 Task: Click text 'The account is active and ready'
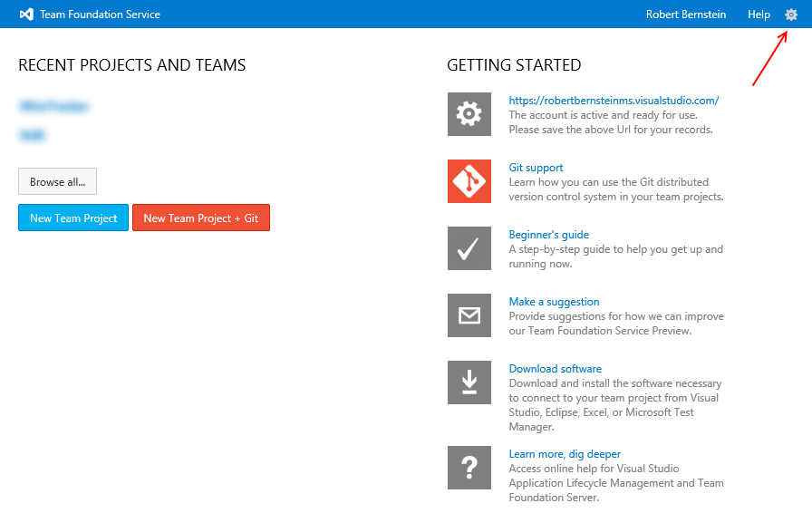[x=584, y=115]
